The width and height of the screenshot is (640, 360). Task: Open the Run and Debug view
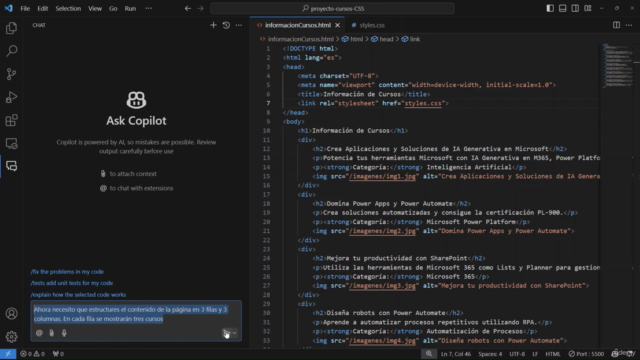click(11, 97)
